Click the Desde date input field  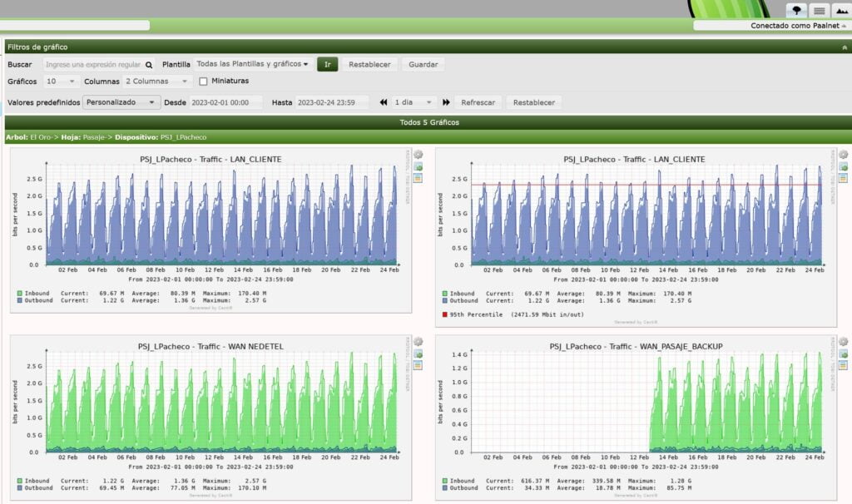(225, 102)
